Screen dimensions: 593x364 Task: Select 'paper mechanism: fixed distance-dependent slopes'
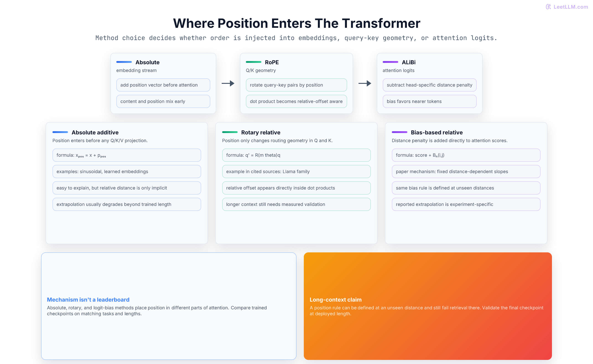coord(466,171)
